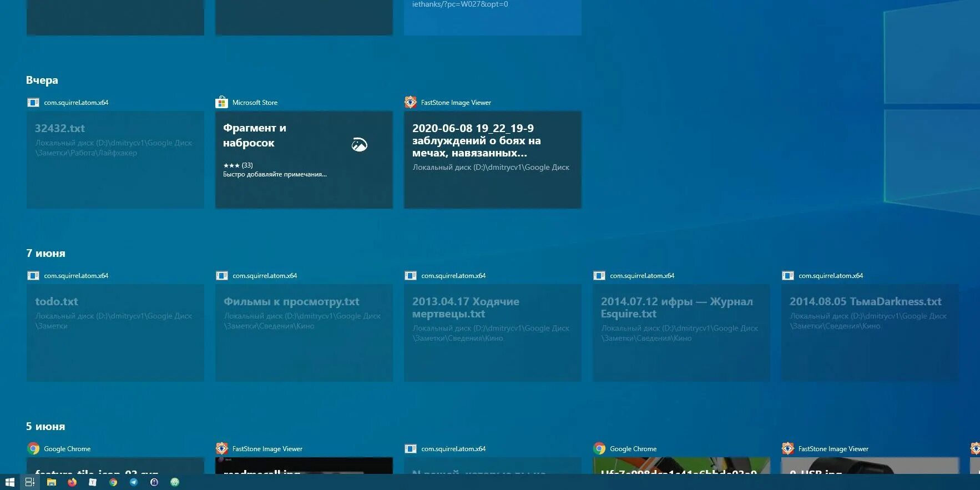Click the Atom icon above 2014.08.05 ТьмаDarkness card
Viewport: 980px width, 490px height.
pyautogui.click(x=788, y=275)
